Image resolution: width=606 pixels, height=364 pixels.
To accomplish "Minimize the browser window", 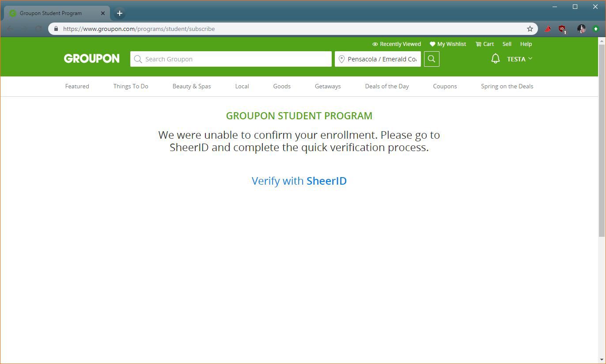I will point(555,7).
